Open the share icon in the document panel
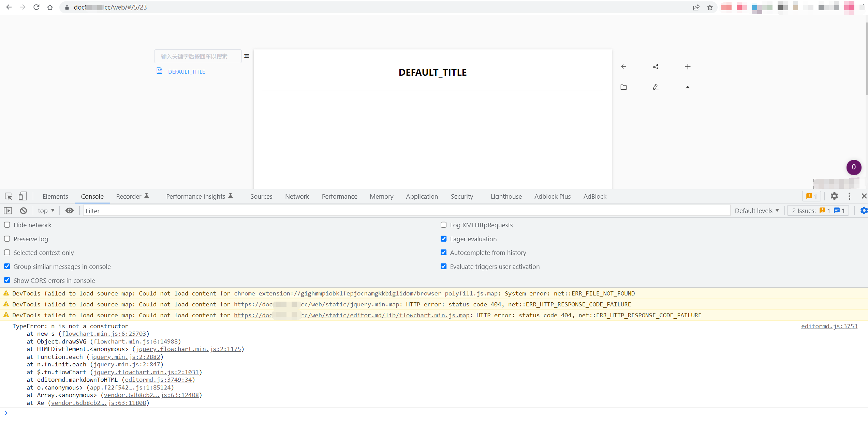Image resolution: width=868 pixels, height=426 pixels. (x=655, y=66)
